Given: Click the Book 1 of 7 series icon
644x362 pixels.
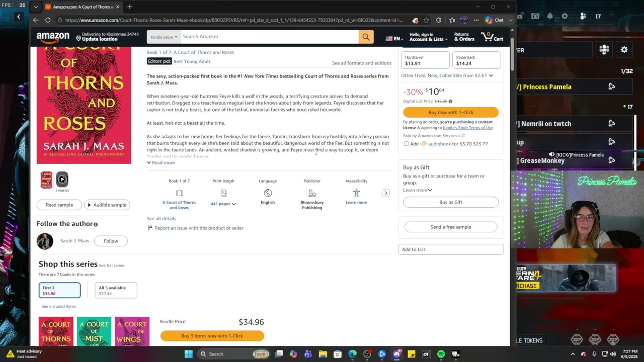Looking at the screenshot, I should [179, 193].
